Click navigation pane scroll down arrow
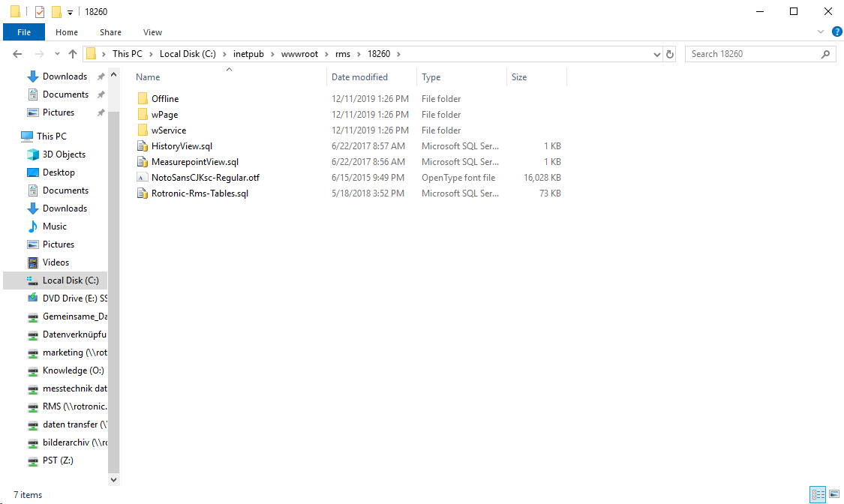844x504 pixels. tap(113, 479)
